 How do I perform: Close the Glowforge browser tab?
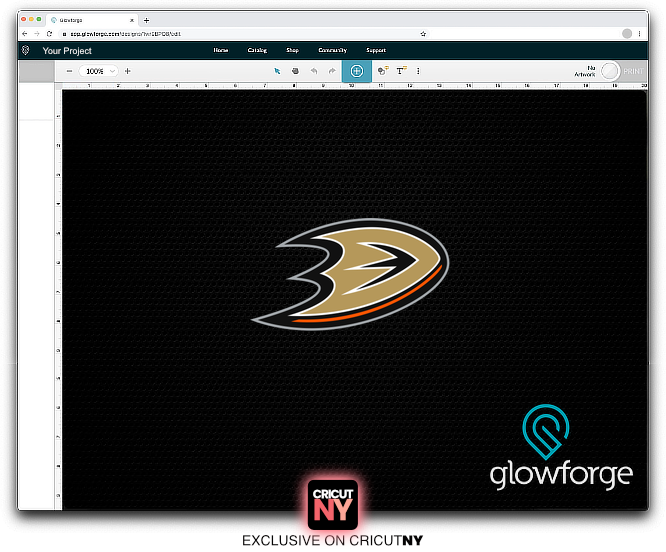[x=132, y=20]
